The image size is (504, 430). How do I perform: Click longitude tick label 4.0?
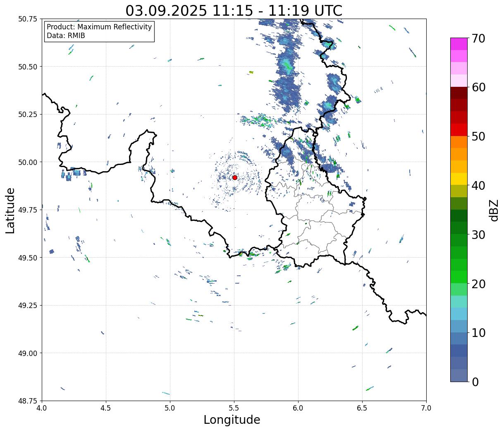click(x=42, y=408)
